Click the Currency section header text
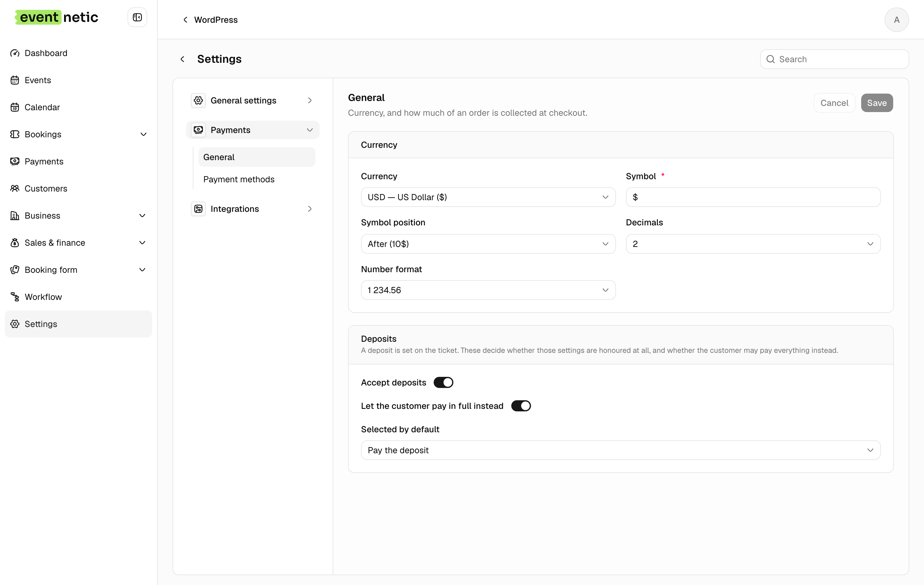Screen dimensions: 924x585 tap(379, 145)
